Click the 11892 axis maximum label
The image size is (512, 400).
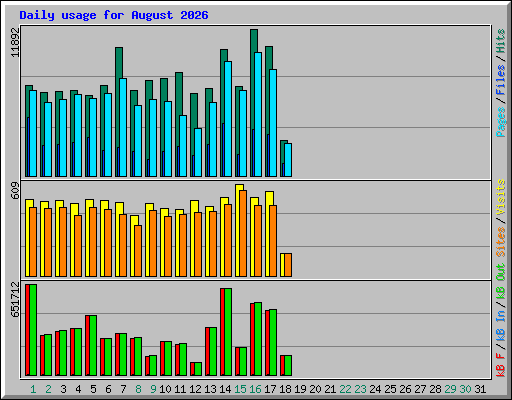pyautogui.click(x=15, y=43)
